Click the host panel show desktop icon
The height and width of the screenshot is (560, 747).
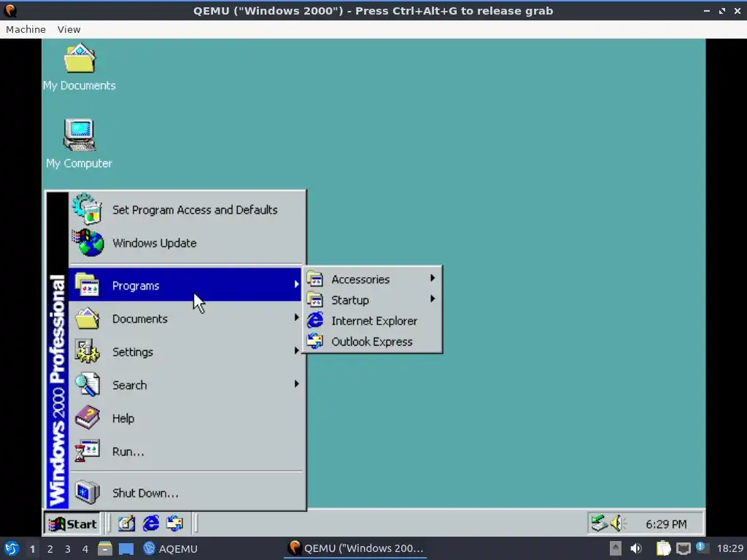125,549
